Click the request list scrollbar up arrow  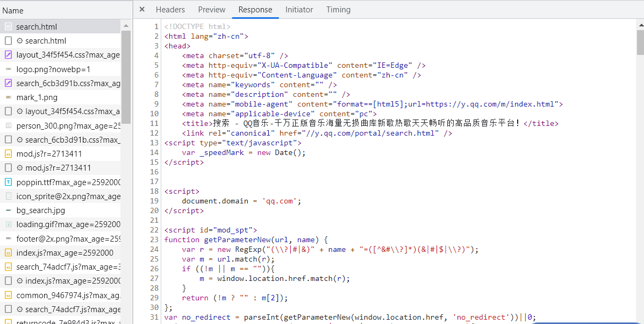[x=126, y=26]
